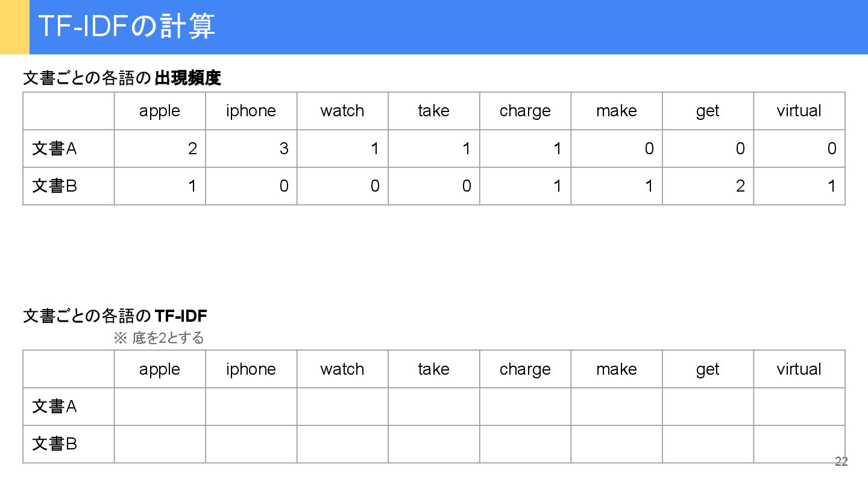
Task: Select "charge" header in the TF-IDF table
Action: (x=525, y=369)
